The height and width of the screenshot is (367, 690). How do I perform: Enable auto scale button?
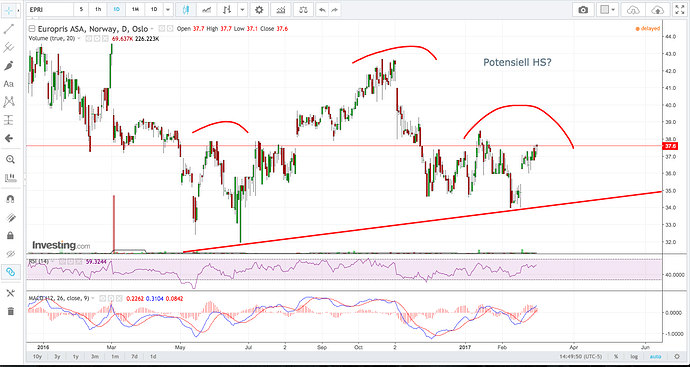coord(655,356)
